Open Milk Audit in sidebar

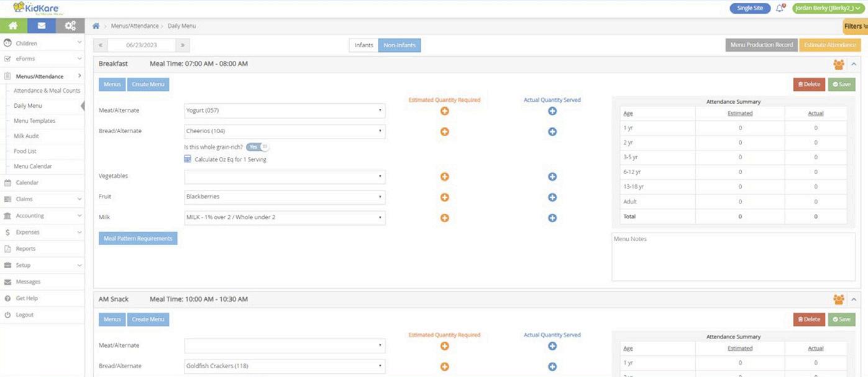(x=27, y=136)
